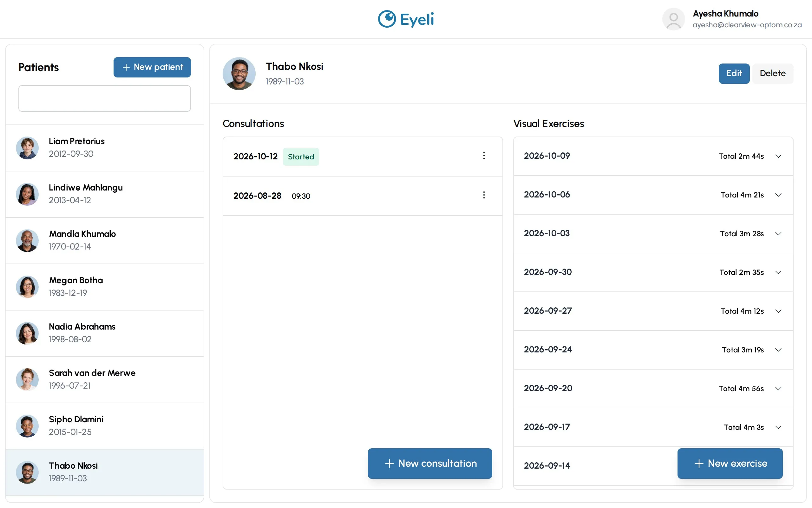Expand the 2026-10-03 exercise chevron
Image resolution: width=812 pixels, height=508 pixels.
click(x=778, y=233)
